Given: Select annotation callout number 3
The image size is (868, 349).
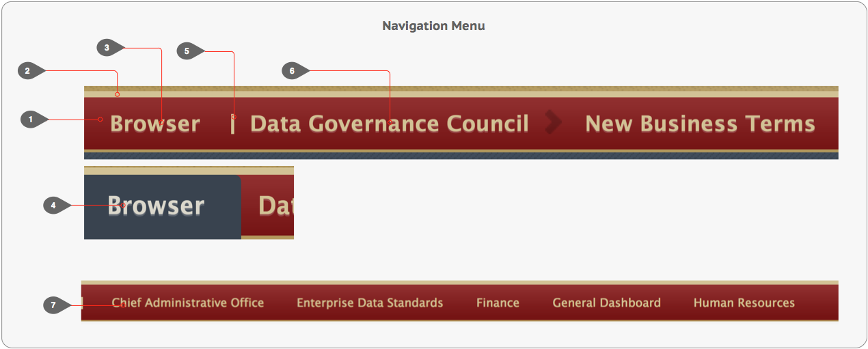Looking at the screenshot, I should pos(107,47).
